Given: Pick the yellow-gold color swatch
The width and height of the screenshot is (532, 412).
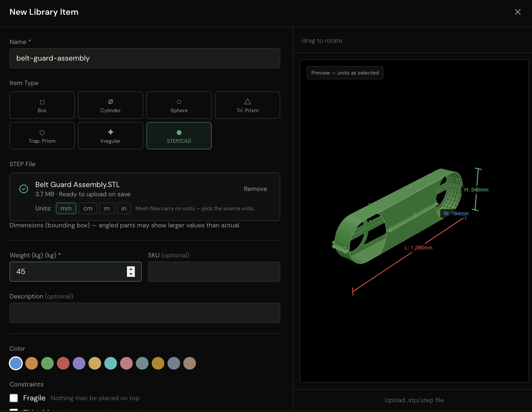Looking at the screenshot, I should [x=95, y=363].
